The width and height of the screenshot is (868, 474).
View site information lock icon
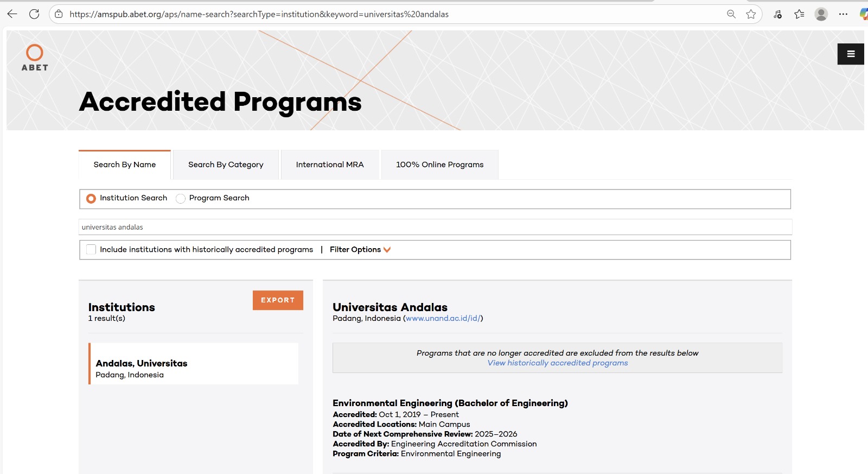(x=59, y=14)
